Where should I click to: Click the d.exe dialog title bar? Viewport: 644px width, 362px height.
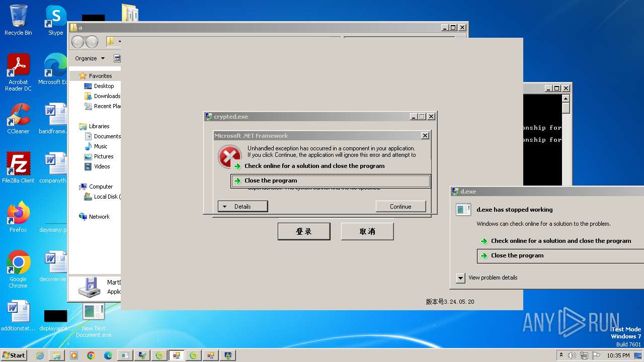[547, 192]
